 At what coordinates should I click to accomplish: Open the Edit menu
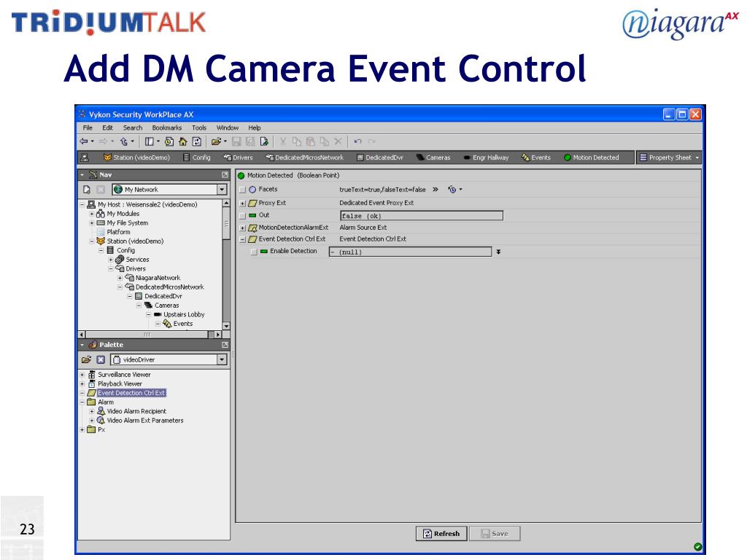click(x=108, y=128)
